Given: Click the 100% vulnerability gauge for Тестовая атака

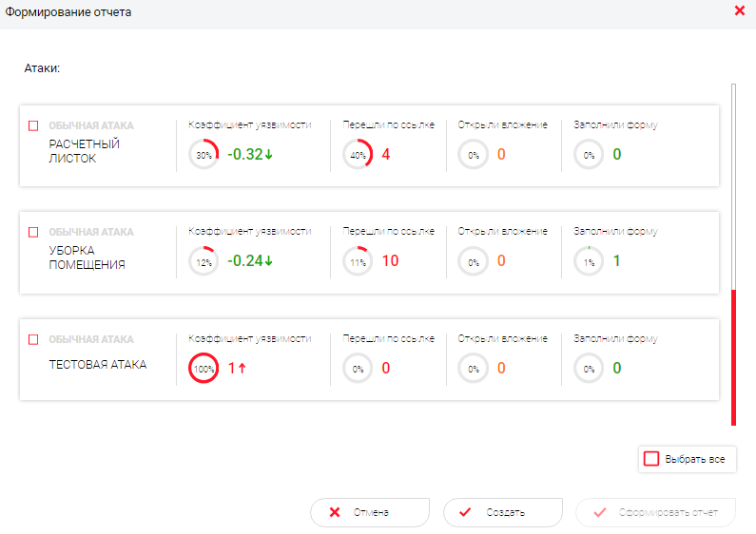Looking at the screenshot, I should [204, 368].
